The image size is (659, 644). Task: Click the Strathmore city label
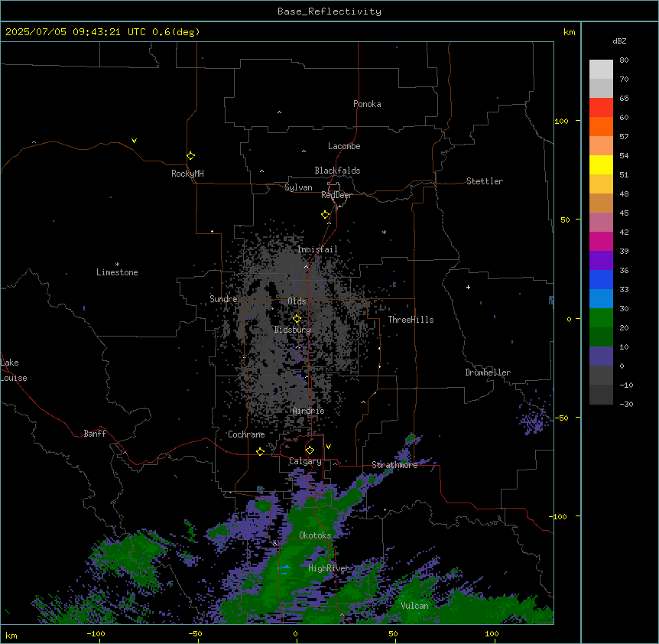394,465
